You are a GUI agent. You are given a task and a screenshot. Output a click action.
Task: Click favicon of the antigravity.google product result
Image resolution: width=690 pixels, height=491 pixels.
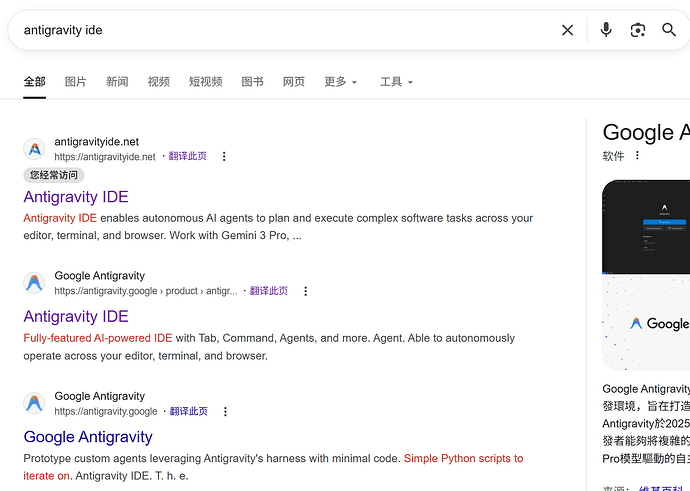coord(34,283)
